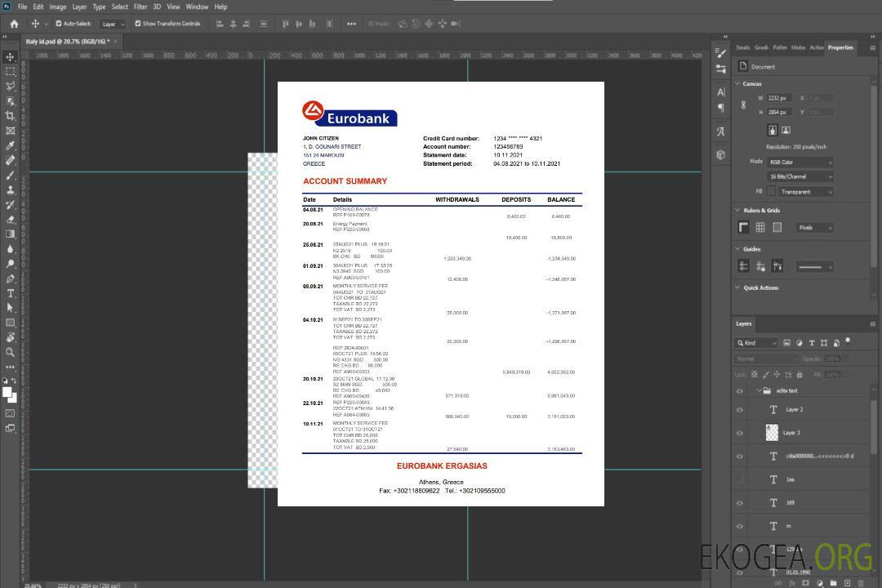This screenshot has height=588, width=882.
Task: Click the three dots more options
Action: [x=351, y=24]
